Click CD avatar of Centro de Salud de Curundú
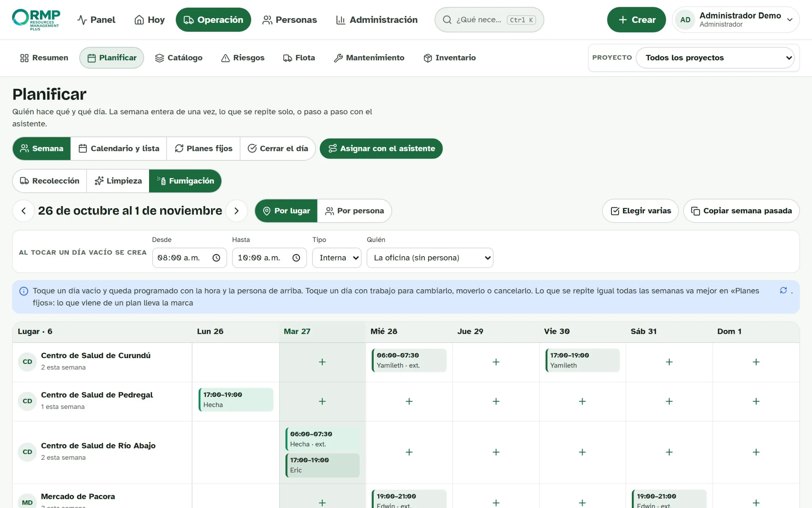The height and width of the screenshot is (508, 812). (28, 362)
